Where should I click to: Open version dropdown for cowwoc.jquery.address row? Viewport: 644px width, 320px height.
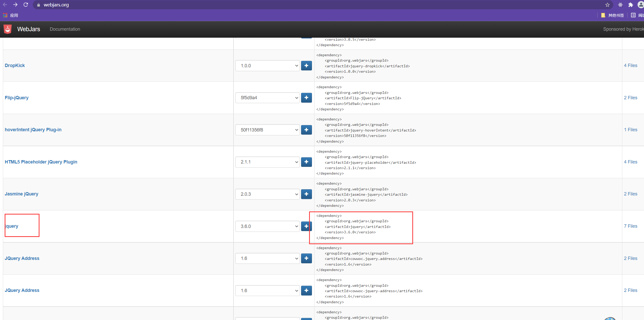267,258
